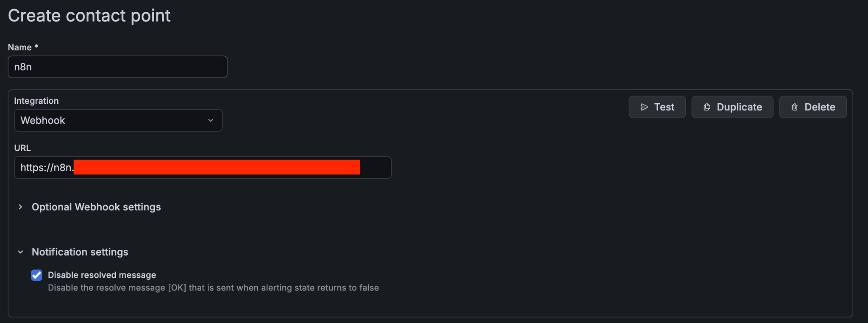Click the chevron arrow in the Integration select
The height and width of the screenshot is (323, 868).
[x=211, y=121]
